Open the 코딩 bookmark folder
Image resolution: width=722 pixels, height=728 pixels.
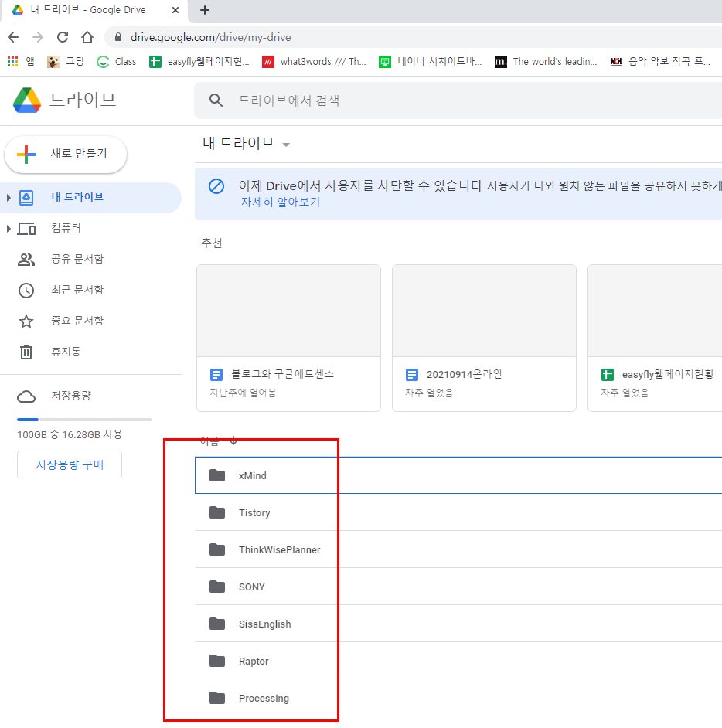click(66, 61)
